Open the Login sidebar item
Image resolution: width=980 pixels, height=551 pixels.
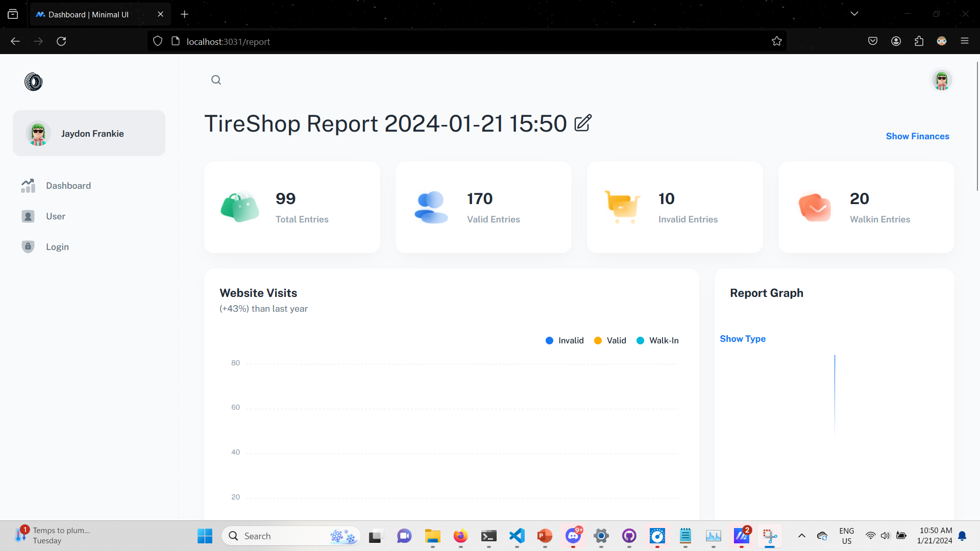click(57, 247)
